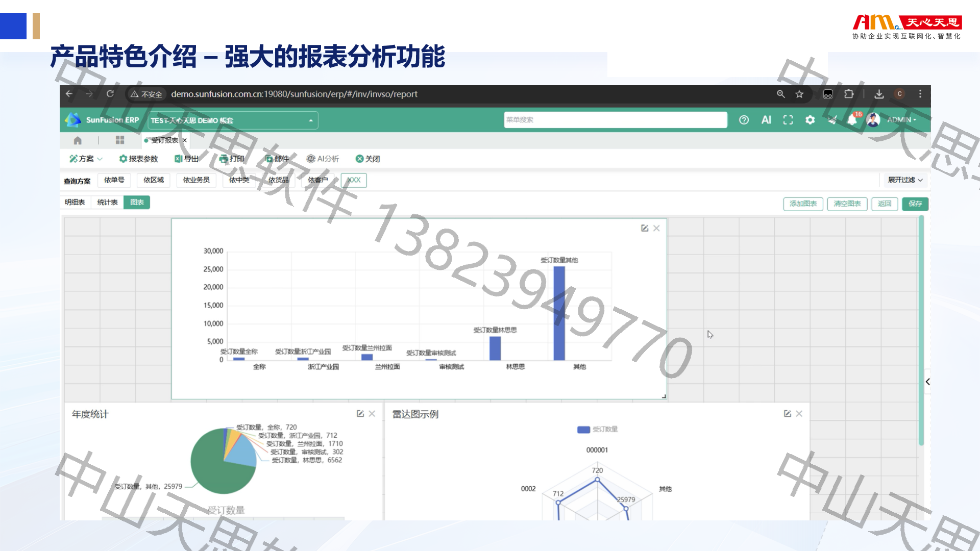Click the browser back arrow

[x=69, y=94]
